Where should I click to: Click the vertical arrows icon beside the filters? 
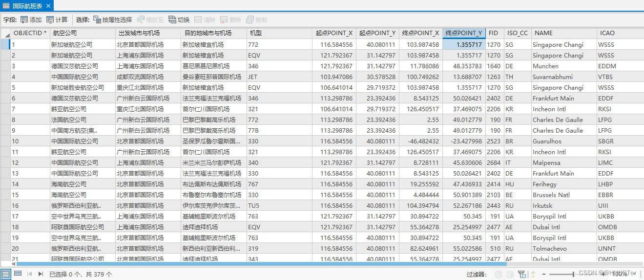pyautogui.click(x=533, y=274)
